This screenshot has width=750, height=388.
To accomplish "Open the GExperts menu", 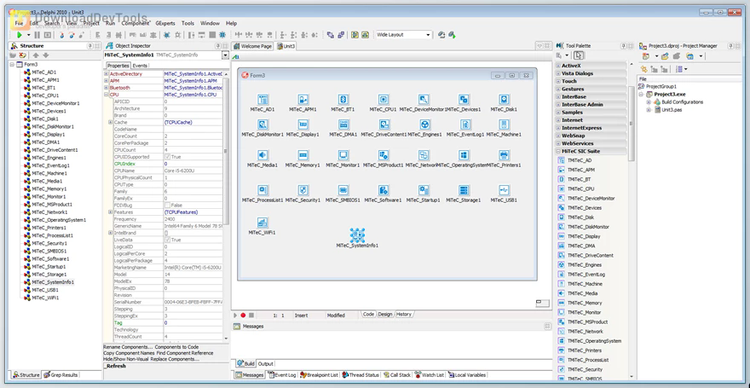I will point(165,23).
